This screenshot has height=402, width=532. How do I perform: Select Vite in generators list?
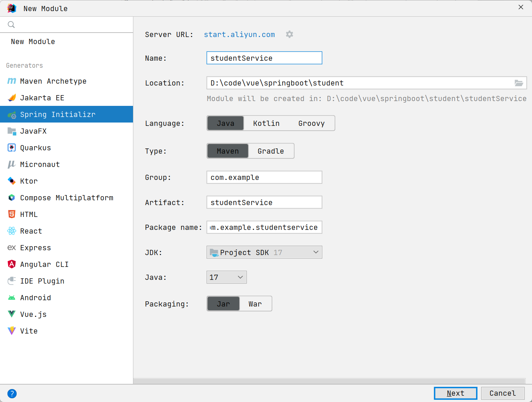pyautogui.click(x=67, y=331)
